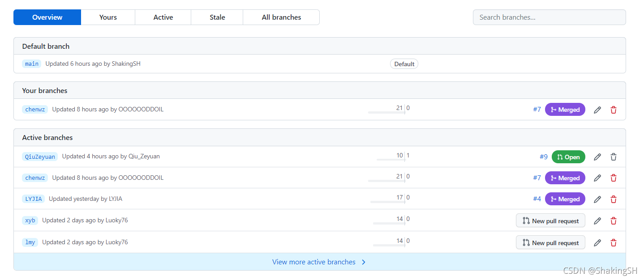
Task: Click ahead/behind bar 14|0 for lmy
Action: pyautogui.click(x=391, y=242)
